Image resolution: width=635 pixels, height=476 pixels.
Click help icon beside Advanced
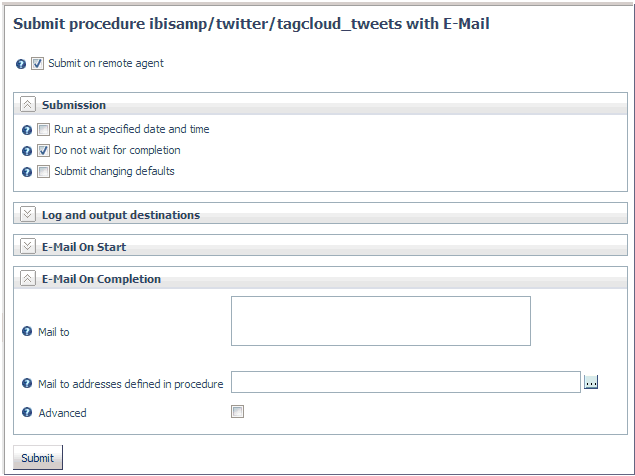pos(27,412)
